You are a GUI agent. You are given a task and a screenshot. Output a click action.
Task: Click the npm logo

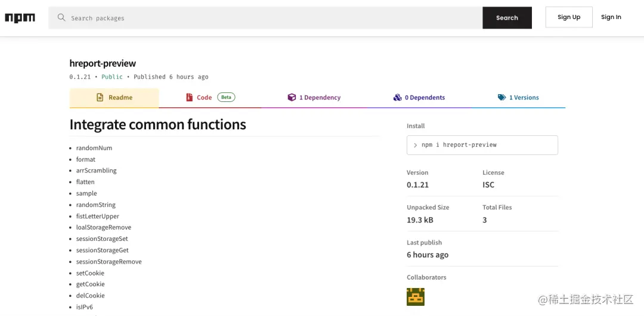click(20, 18)
